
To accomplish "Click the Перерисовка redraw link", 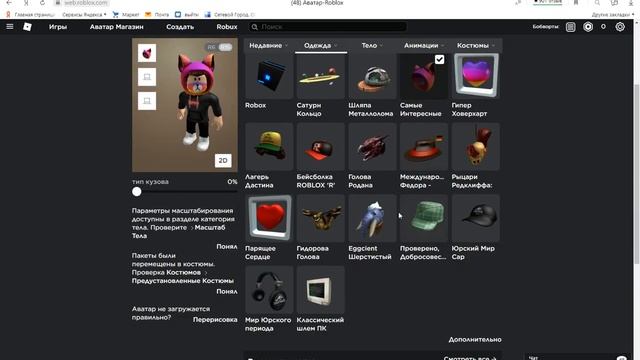I will (215, 320).
